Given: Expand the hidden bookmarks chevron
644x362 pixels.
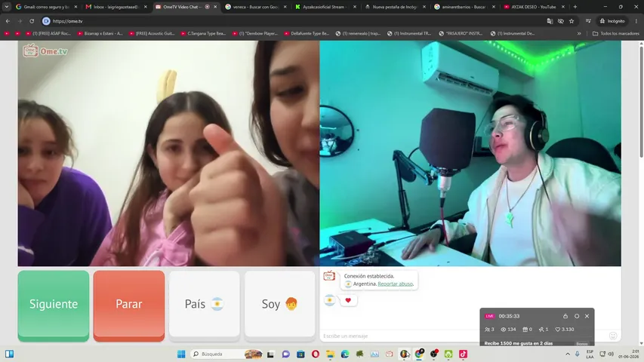Looking at the screenshot, I should tap(579, 34).
